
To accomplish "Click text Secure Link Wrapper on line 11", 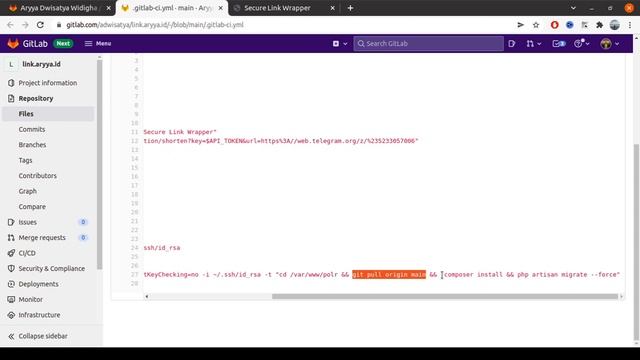I will pyautogui.click(x=178, y=132).
